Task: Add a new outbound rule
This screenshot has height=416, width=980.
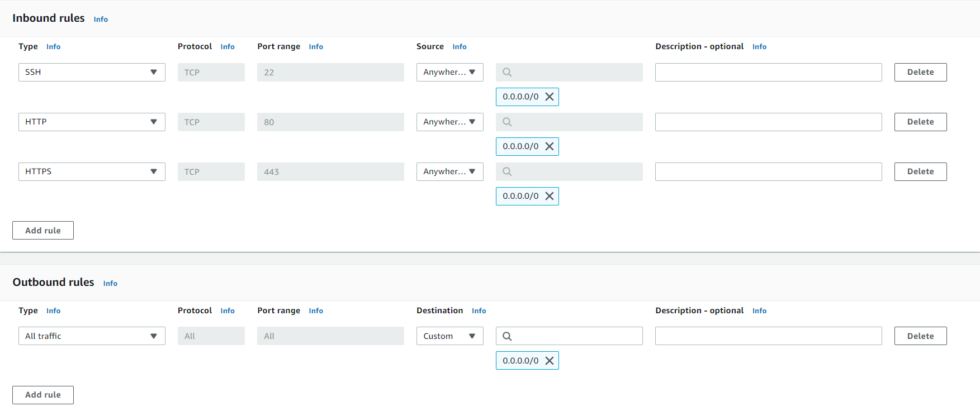Action: (x=43, y=395)
